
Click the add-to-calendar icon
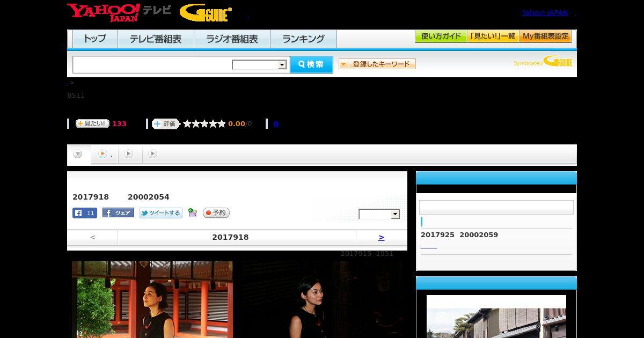[x=193, y=213]
